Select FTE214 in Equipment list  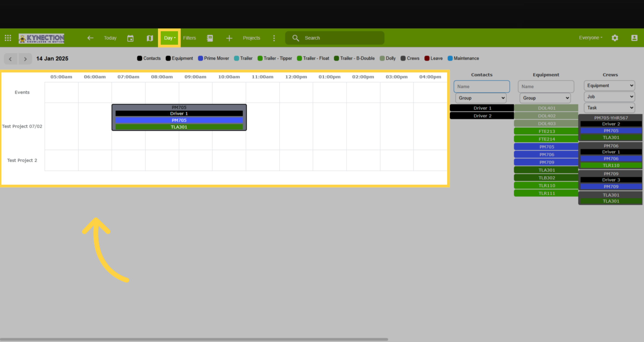(546, 139)
